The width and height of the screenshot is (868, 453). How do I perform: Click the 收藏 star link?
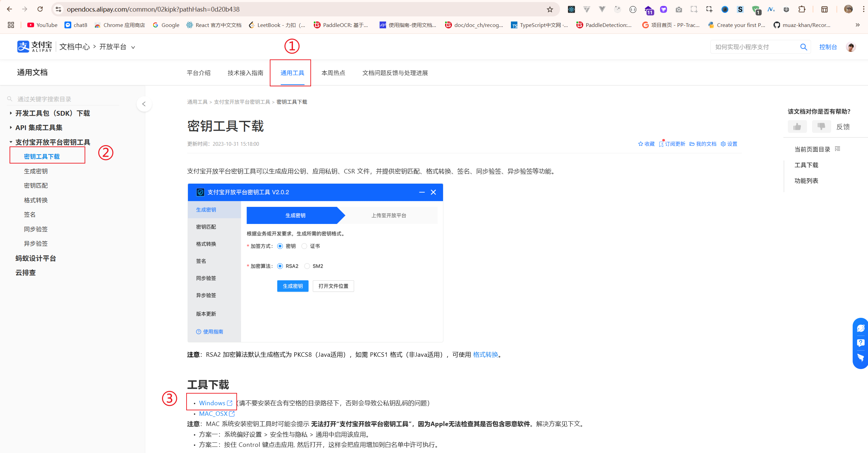pyautogui.click(x=646, y=144)
